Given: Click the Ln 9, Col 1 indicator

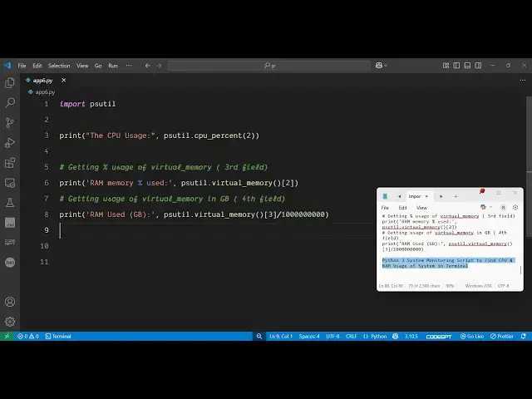Looking at the screenshot, I should 281,336.
